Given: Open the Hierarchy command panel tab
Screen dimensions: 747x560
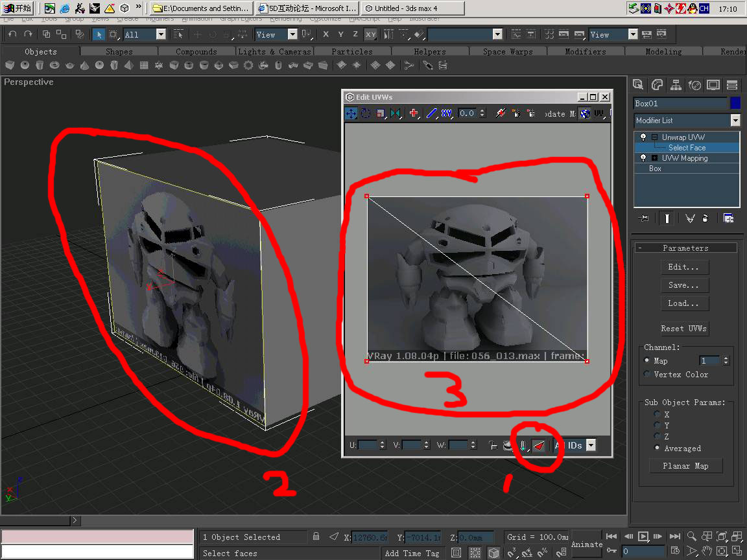Looking at the screenshot, I should pyautogui.click(x=676, y=86).
